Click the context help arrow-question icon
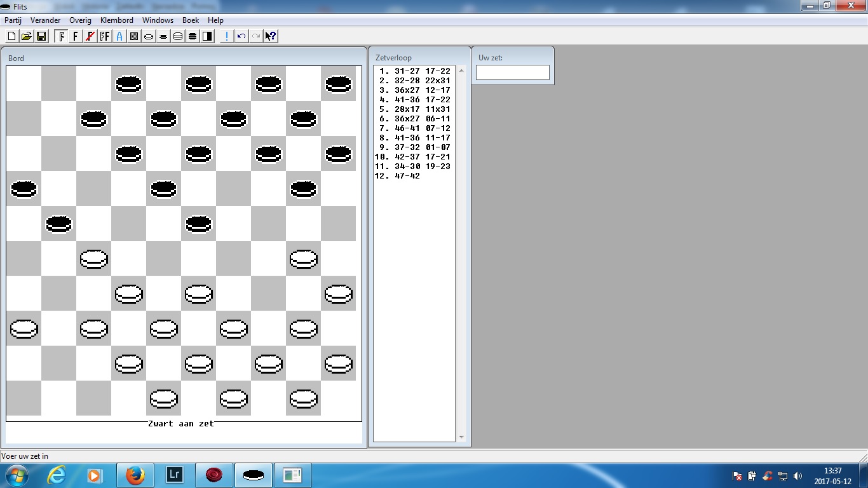Viewport: 868px width, 488px height. [x=271, y=36]
